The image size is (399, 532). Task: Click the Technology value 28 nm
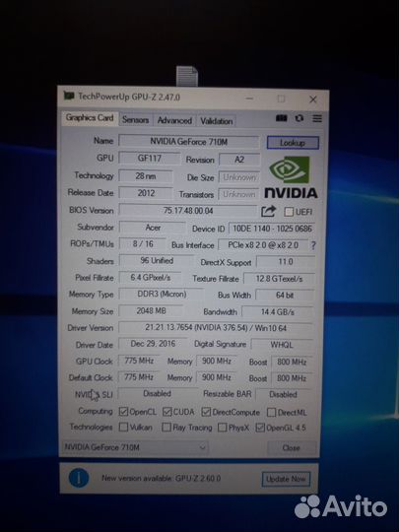[146, 176]
